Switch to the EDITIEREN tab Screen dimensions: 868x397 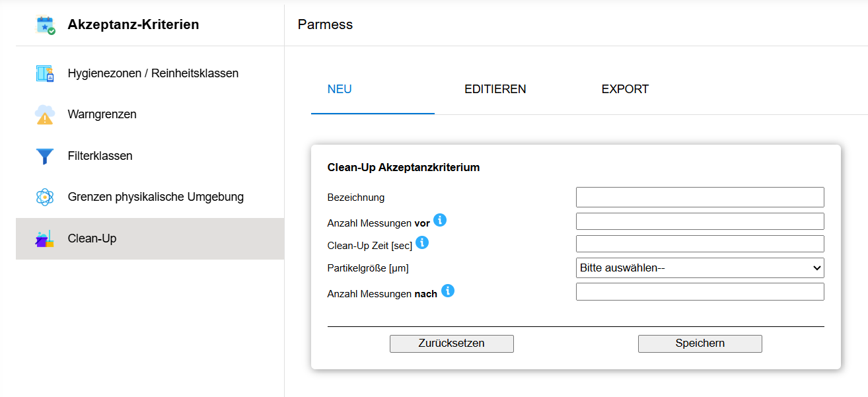coord(494,89)
